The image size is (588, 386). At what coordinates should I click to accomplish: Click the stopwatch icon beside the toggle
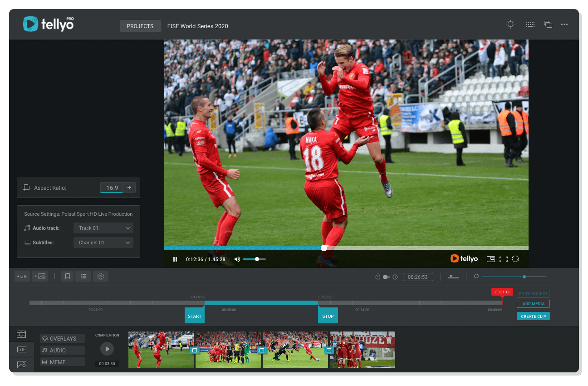pyautogui.click(x=377, y=277)
